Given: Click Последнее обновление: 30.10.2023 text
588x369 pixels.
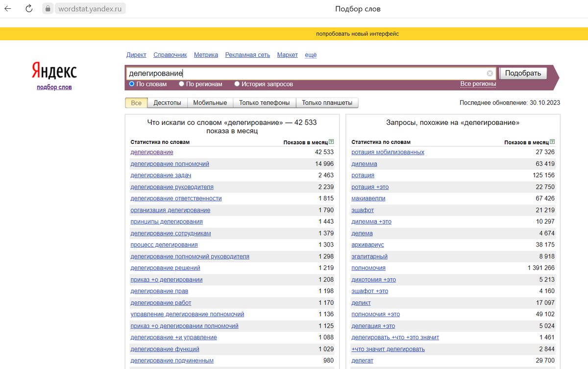Looking at the screenshot, I should click(x=510, y=103).
